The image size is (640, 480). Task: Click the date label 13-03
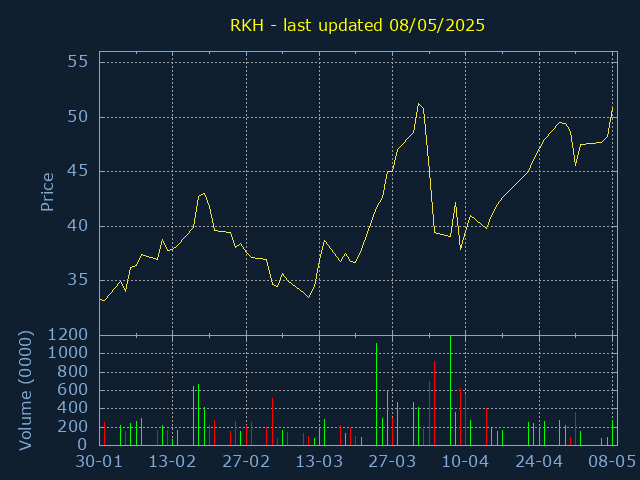(x=319, y=462)
